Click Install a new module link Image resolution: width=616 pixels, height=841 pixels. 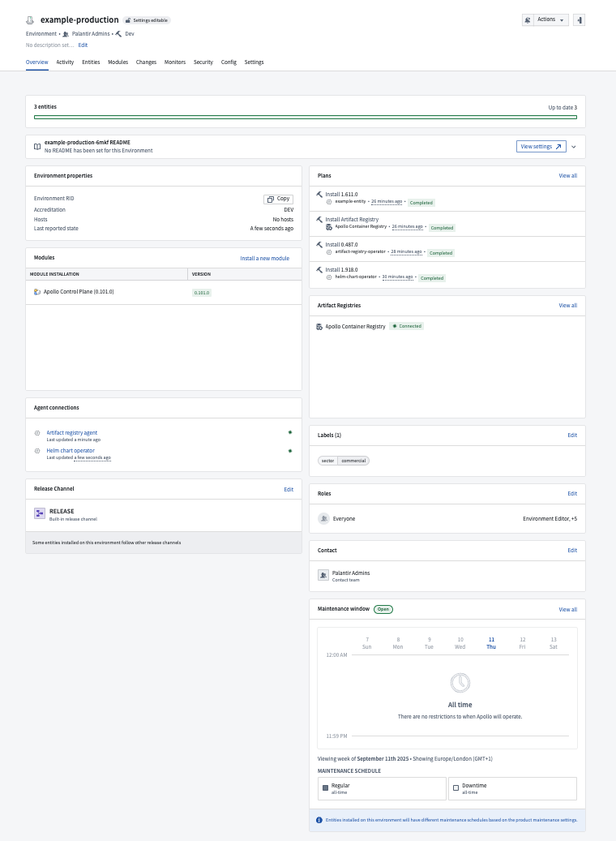(264, 259)
